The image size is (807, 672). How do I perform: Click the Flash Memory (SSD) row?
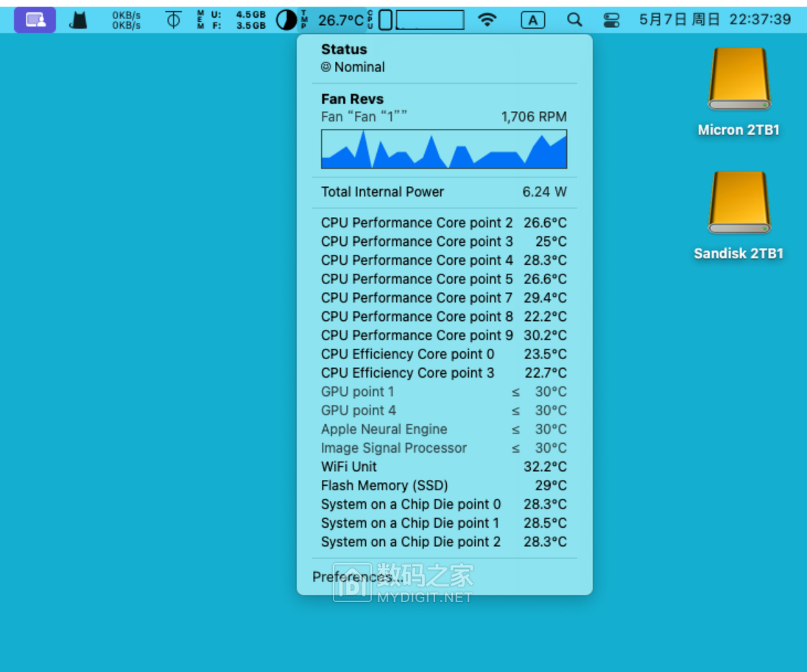point(444,486)
